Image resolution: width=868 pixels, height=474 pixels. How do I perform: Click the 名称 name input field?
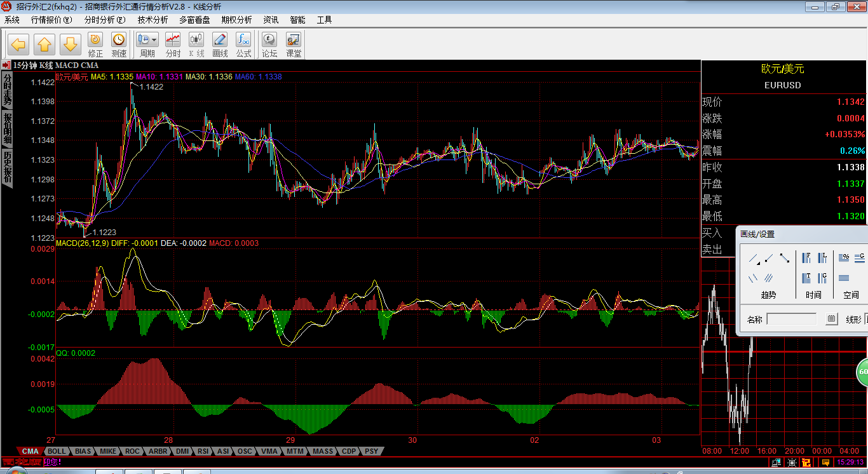click(791, 319)
